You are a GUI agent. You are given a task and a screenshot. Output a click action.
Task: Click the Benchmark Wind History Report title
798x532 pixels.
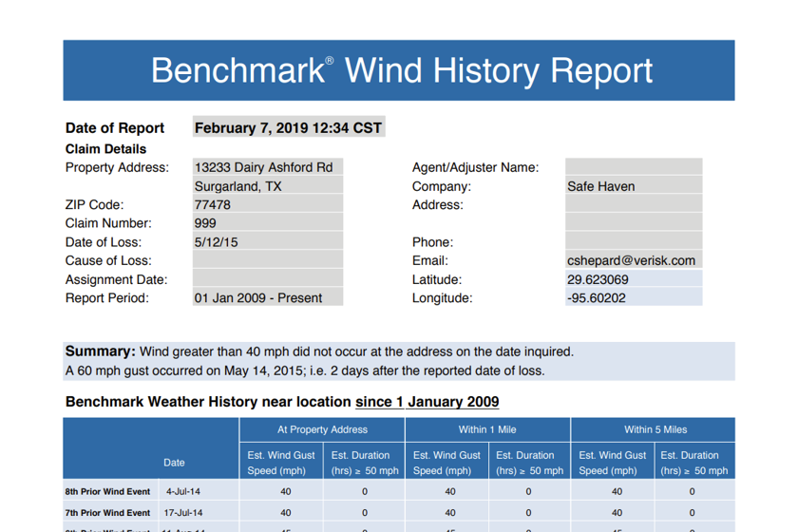coord(402,70)
